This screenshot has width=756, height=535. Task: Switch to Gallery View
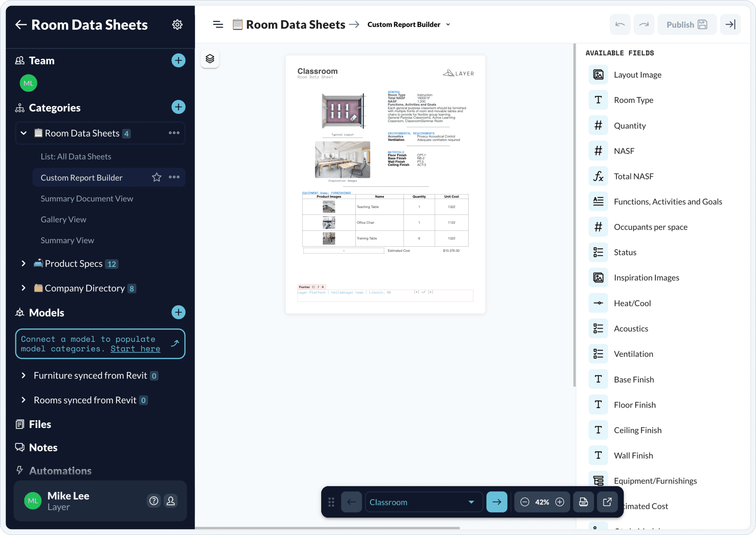(63, 219)
